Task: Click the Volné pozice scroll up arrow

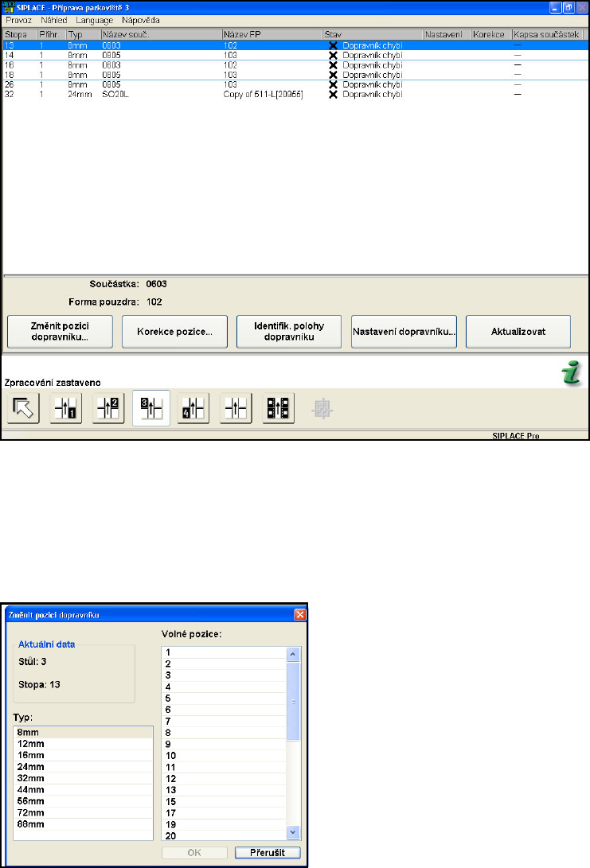Action: (293, 654)
